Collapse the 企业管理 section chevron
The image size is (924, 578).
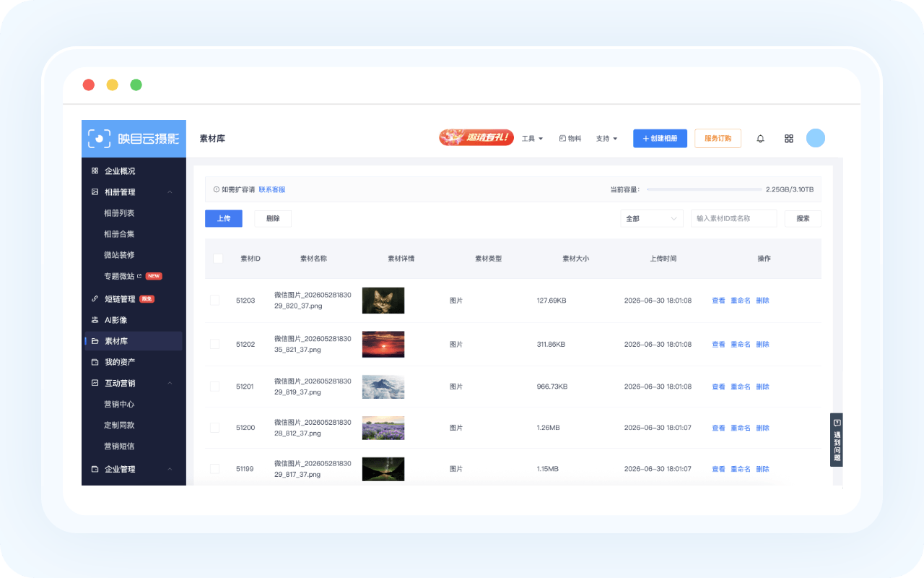coord(170,469)
